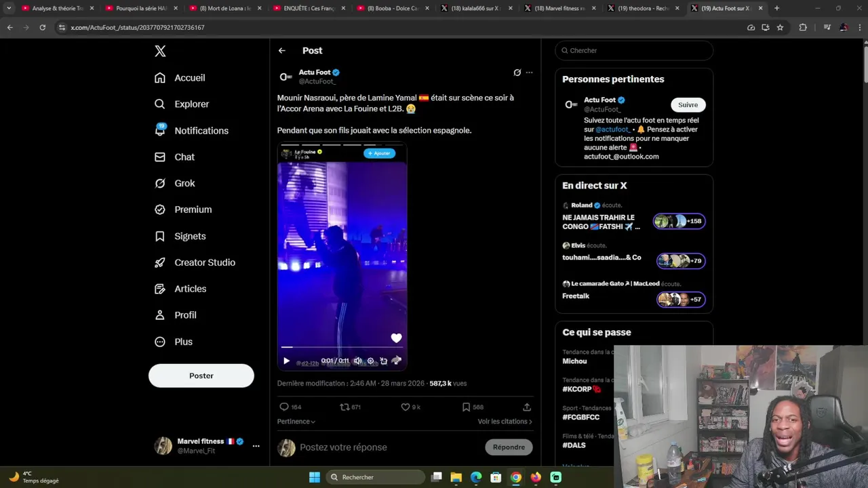Screen dimensions: 868x488
Task: Click the X logo in the sidebar
Action: [160, 51]
